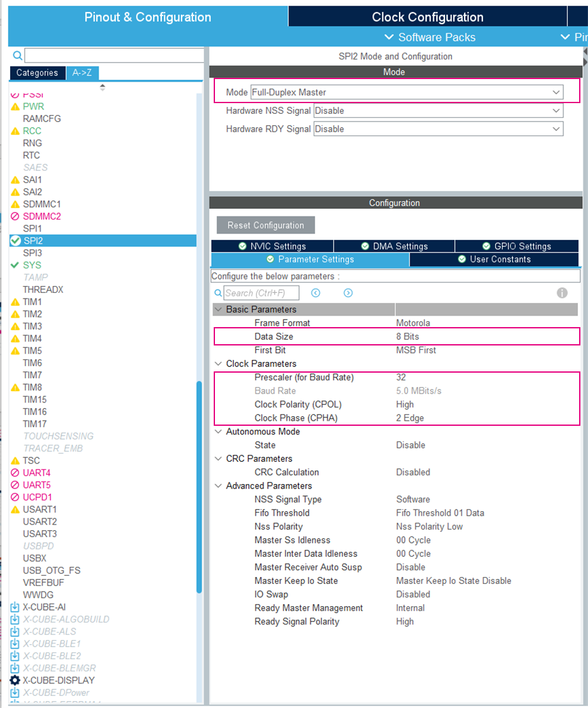588x708 pixels.
Task: Click the warning icon beside SAI1
Action: tap(15, 180)
